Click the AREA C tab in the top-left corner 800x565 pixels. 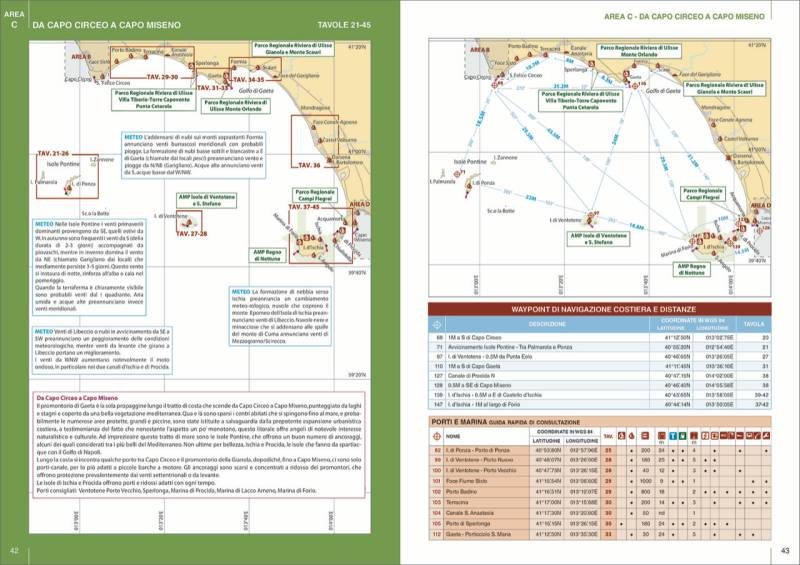click(x=13, y=22)
